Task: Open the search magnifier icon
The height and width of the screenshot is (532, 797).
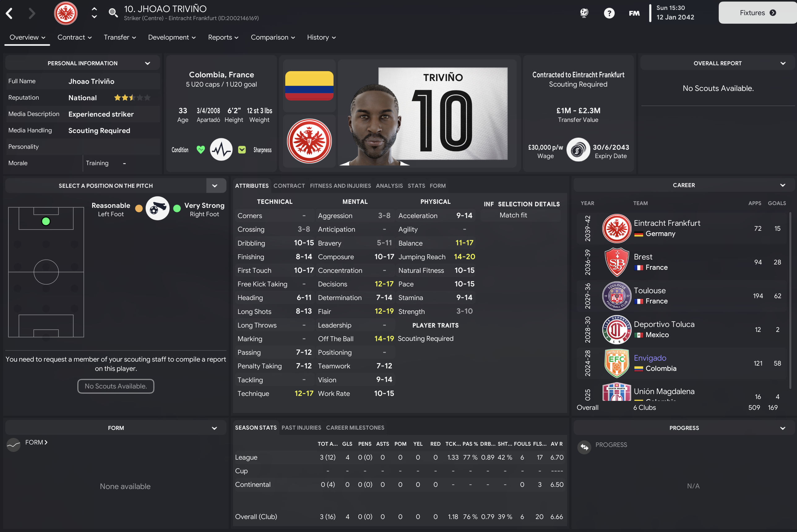Action: tap(113, 13)
